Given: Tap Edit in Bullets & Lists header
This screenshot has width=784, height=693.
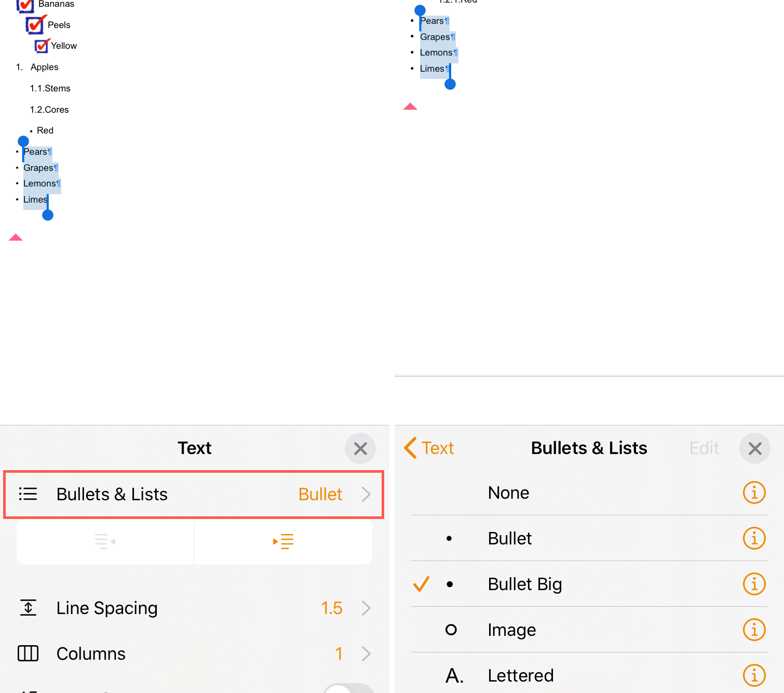Looking at the screenshot, I should pos(704,448).
